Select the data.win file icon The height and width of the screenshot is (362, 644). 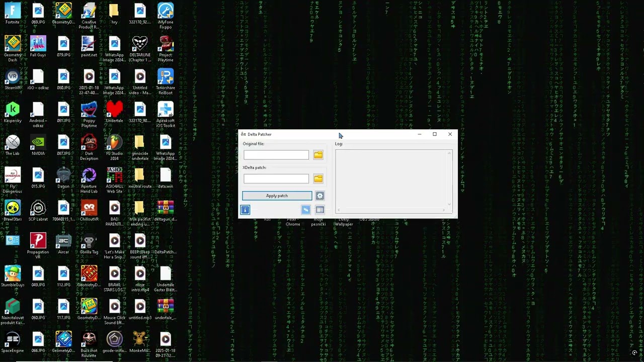pyautogui.click(x=166, y=178)
